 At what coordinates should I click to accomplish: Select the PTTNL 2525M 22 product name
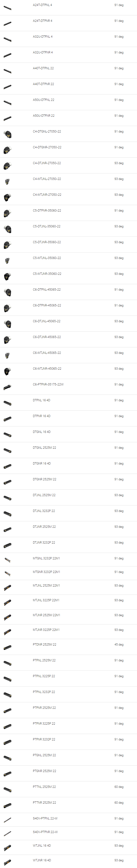coord(44,787)
